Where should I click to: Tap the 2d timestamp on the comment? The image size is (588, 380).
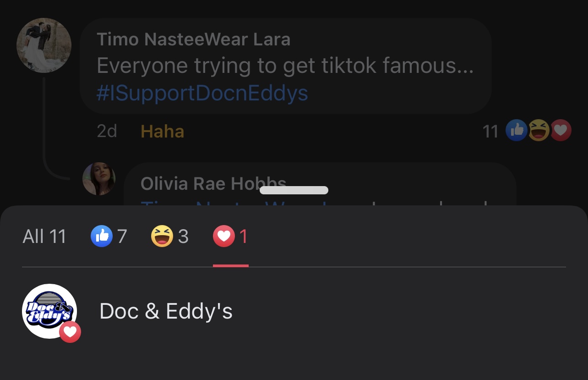click(x=107, y=132)
